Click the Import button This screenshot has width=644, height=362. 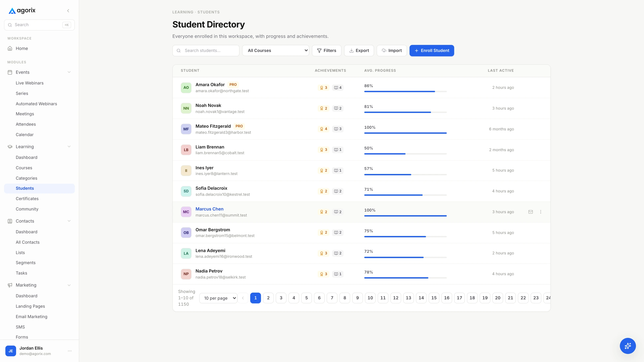[391, 50]
